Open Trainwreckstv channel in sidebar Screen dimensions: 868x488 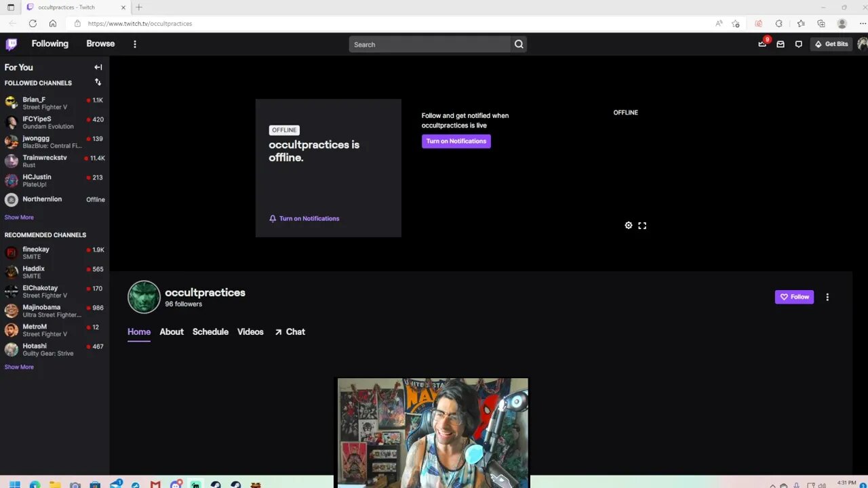tap(54, 161)
